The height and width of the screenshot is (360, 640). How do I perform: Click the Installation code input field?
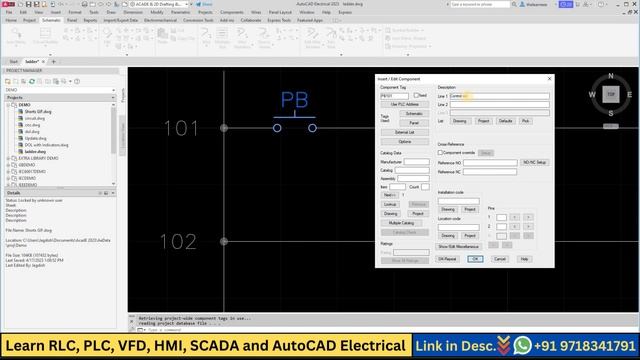point(458,201)
